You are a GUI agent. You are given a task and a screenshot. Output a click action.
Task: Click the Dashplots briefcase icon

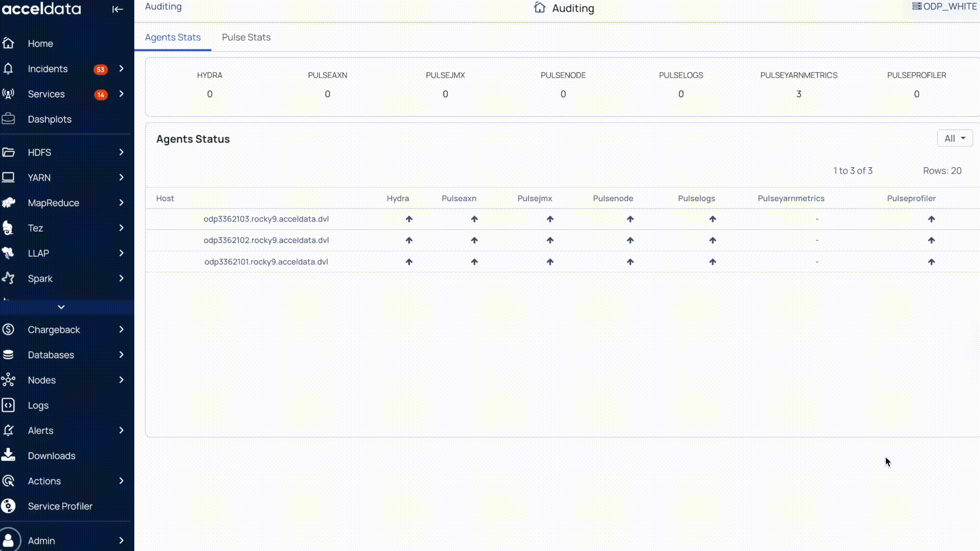pyautogui.click(x=8, y=119)
